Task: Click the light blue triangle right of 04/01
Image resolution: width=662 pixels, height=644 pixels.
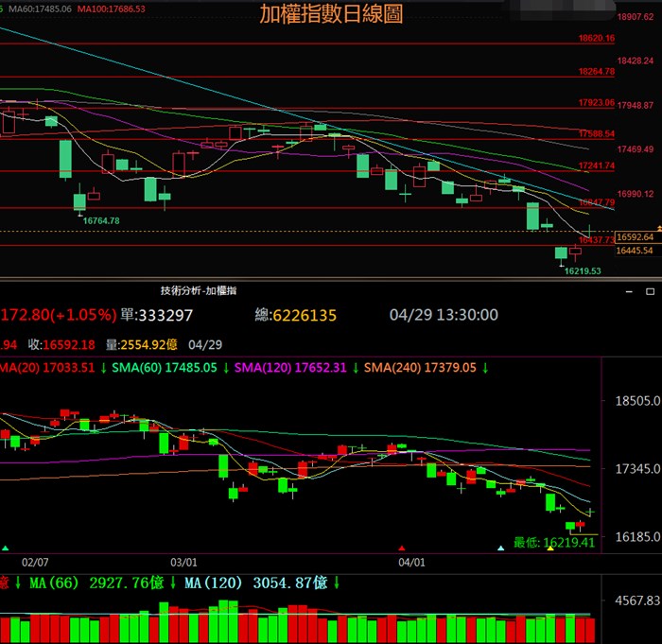Action: click(501, 548)
